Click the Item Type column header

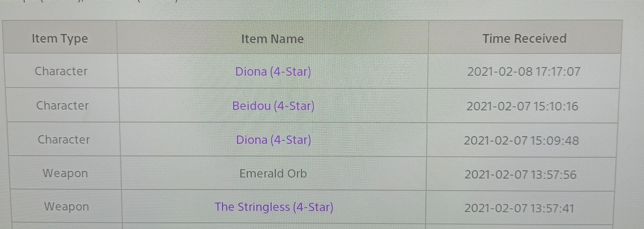pyautogui.click(x=60, y=39)
